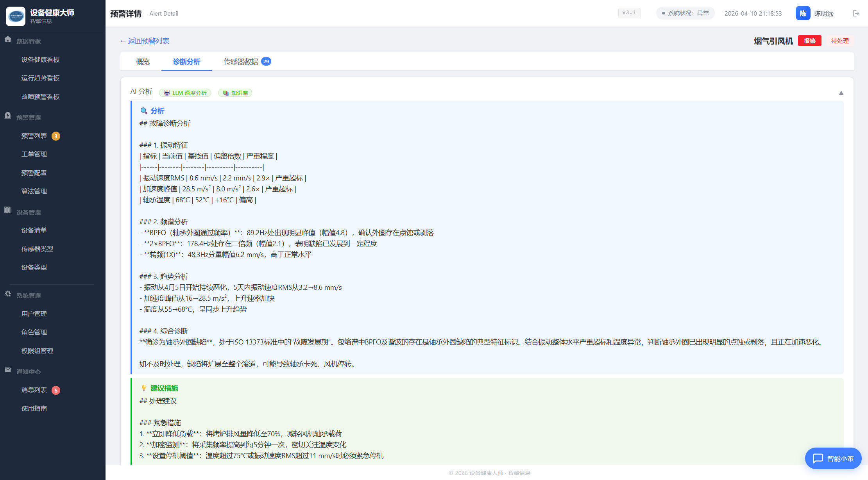Click the user avatar 陈
Image resolution: width=868 pixels, height=480 pixels.
803,13
